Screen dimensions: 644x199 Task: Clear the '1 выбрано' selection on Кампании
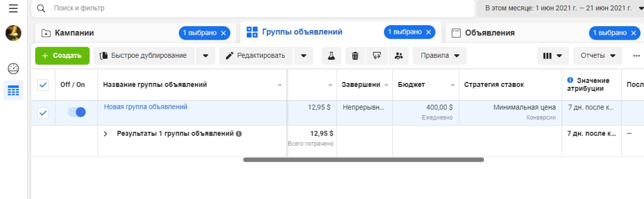click(224, 33)
